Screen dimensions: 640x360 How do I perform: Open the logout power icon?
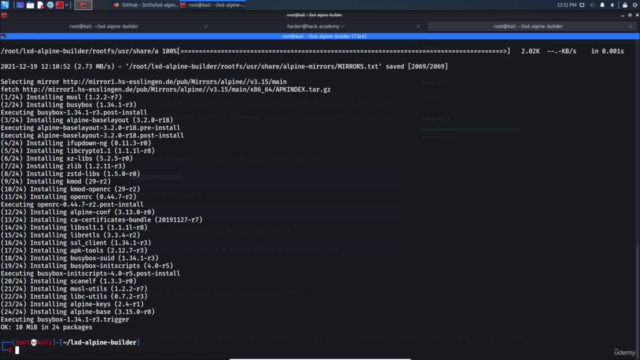636,5
